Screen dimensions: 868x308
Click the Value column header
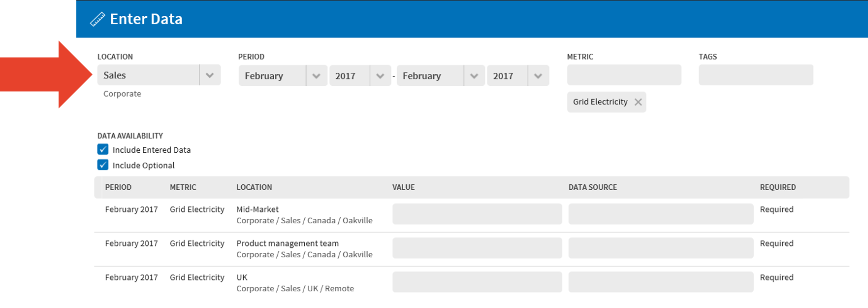[403, 187]
